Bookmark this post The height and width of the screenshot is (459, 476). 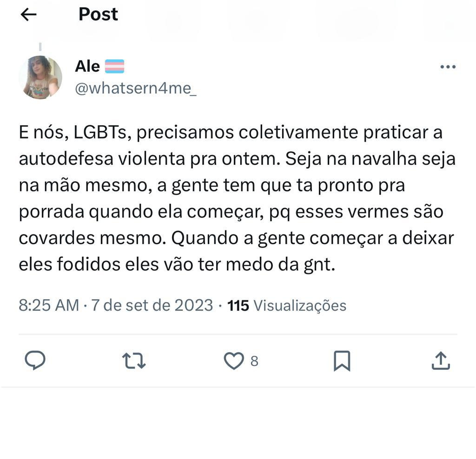(342, 361)
